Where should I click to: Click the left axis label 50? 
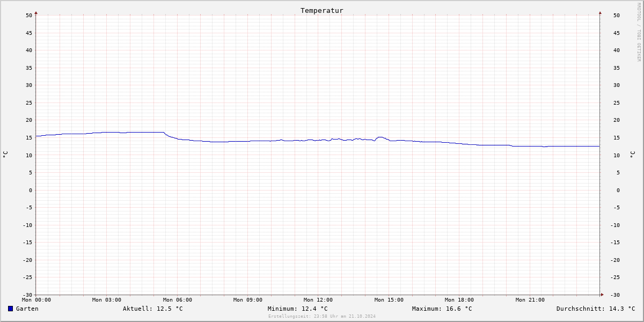click(29, 16)
